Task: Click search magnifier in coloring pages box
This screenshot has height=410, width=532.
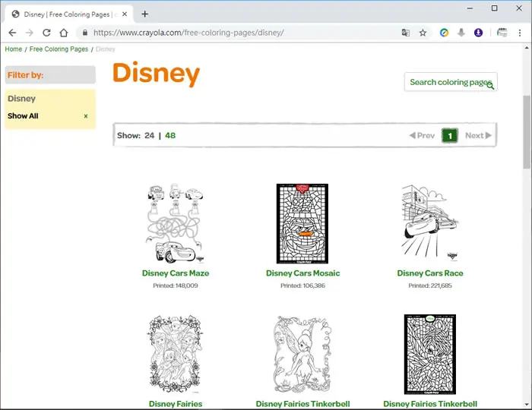Action: point(490,86)
